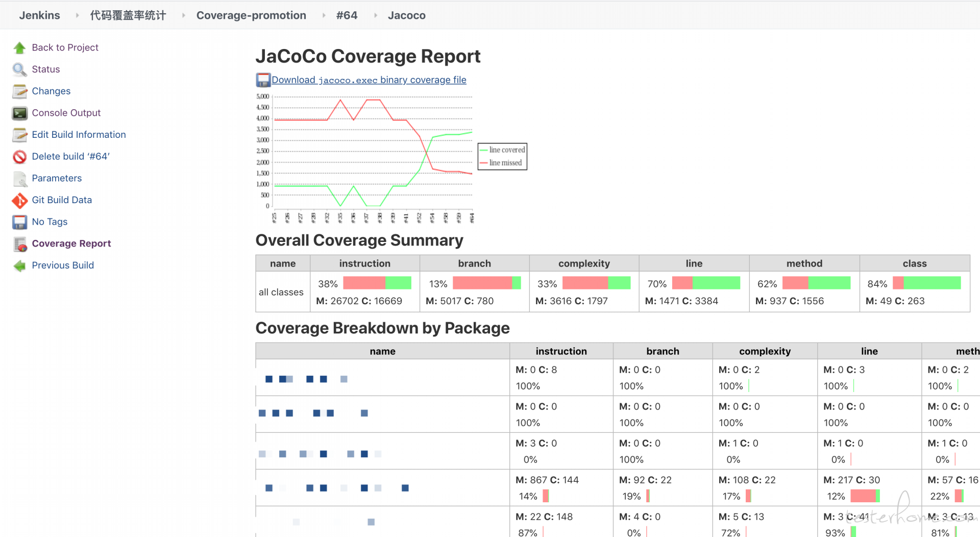Screen dimensions: 980x537
Task: Expand breadcrumb arrow after #64
Action: (375, 15)
